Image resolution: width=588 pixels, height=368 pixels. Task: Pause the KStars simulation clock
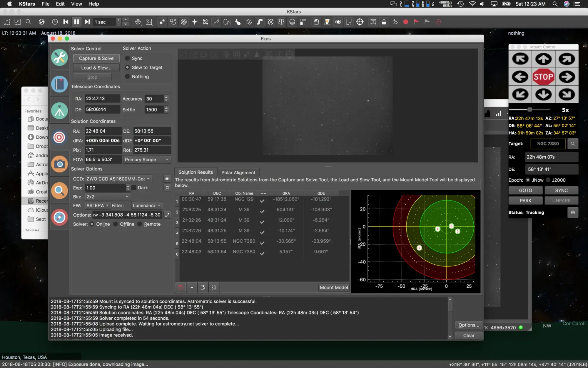76,22
